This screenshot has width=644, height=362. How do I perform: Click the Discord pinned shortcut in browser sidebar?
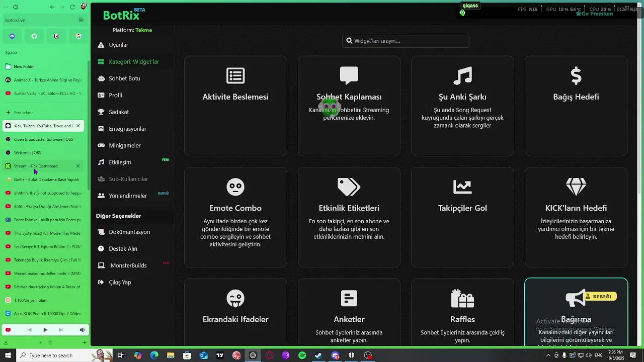12,36
